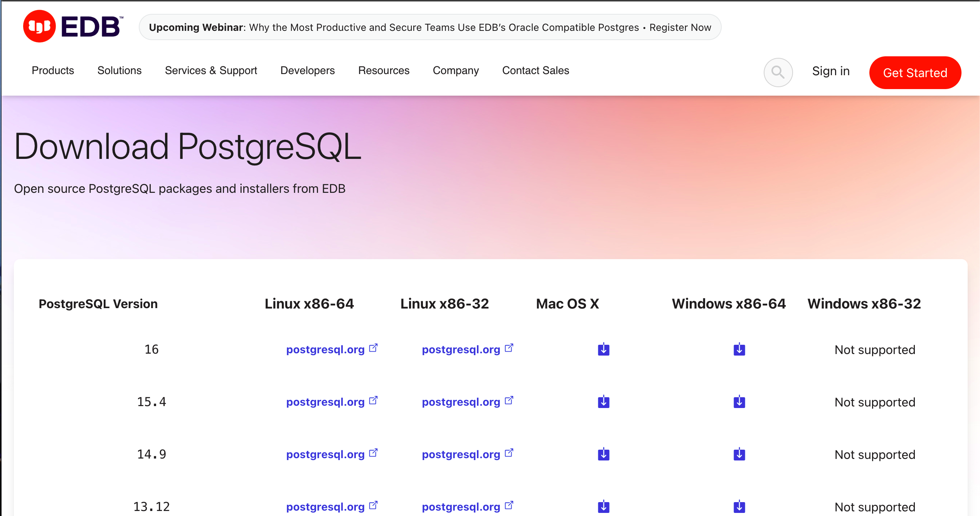Click version number 16 cell
This screenshot has height=516, width=980.
[x=152, y=349]
